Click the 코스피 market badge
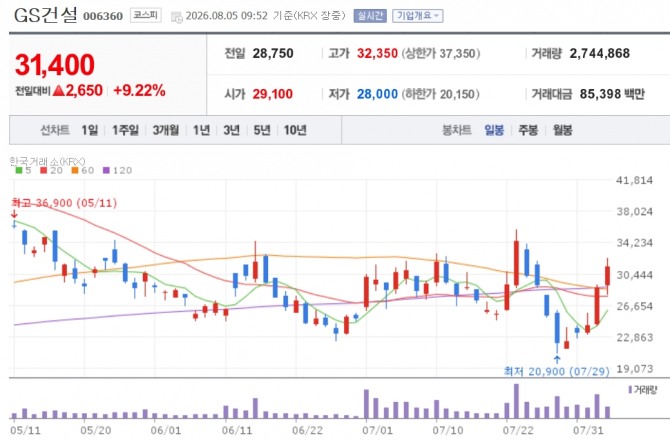 tap(146, 15)
